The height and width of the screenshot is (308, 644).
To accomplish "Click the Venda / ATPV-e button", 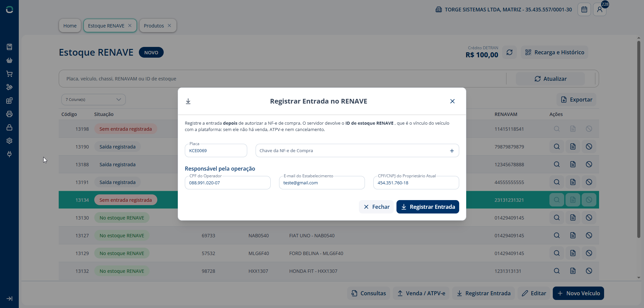I will click(421, 293).
